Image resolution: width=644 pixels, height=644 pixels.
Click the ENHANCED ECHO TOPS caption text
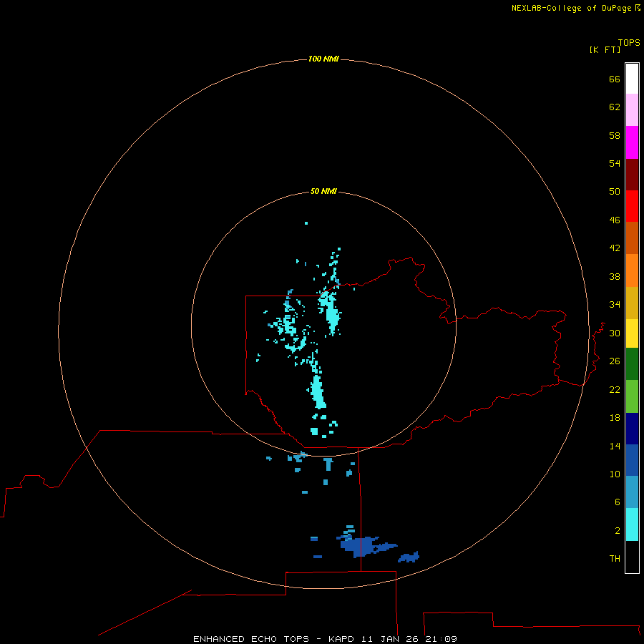tap(251, 639)
